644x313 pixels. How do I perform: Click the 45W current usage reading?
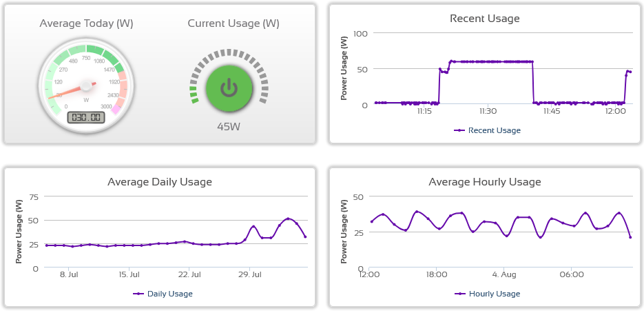(229, 127)
